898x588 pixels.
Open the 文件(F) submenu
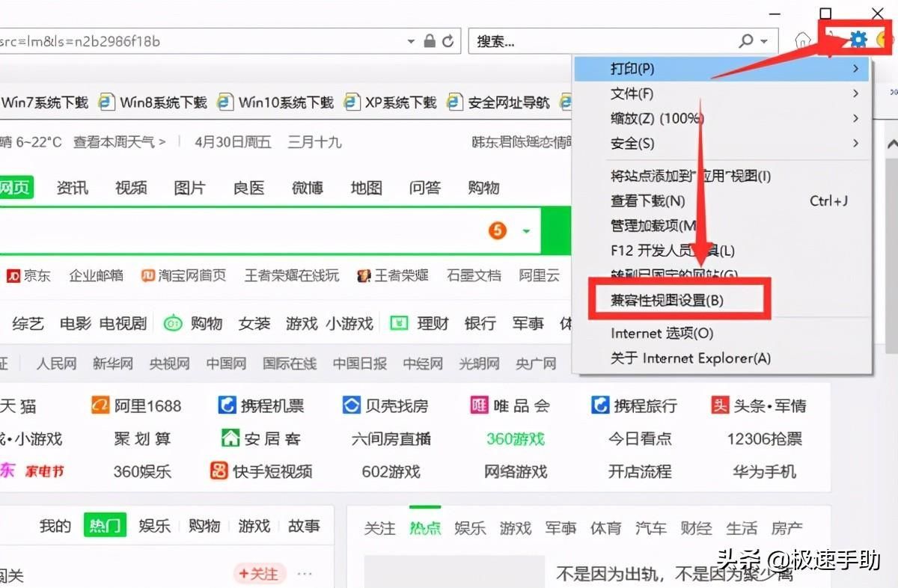[721, 94]
